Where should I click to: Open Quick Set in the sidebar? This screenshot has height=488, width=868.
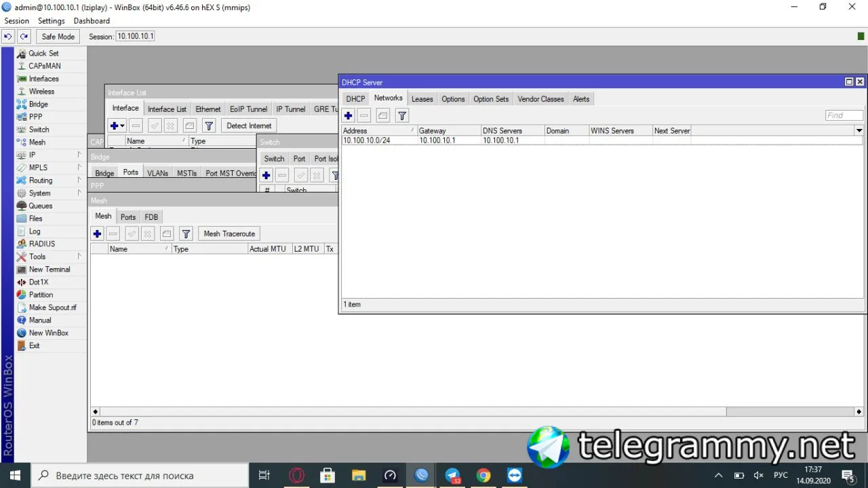click(43, 53)
